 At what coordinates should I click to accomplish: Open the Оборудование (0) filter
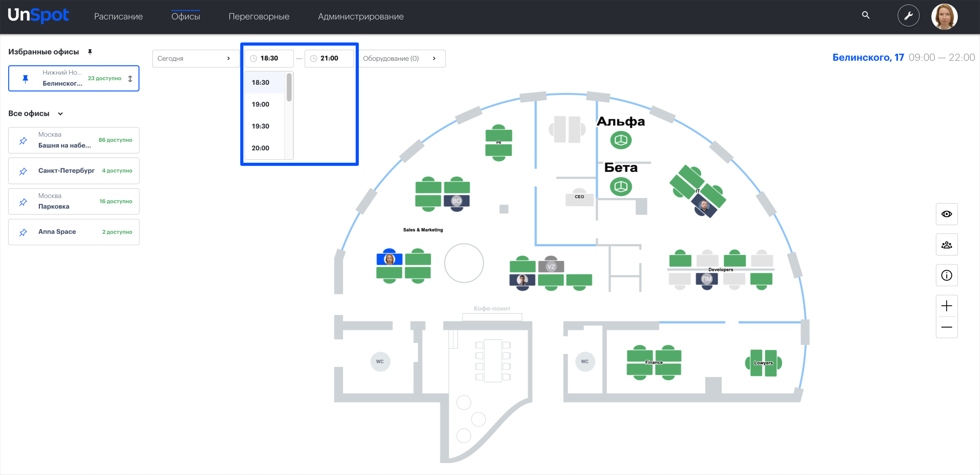[402, 59]
